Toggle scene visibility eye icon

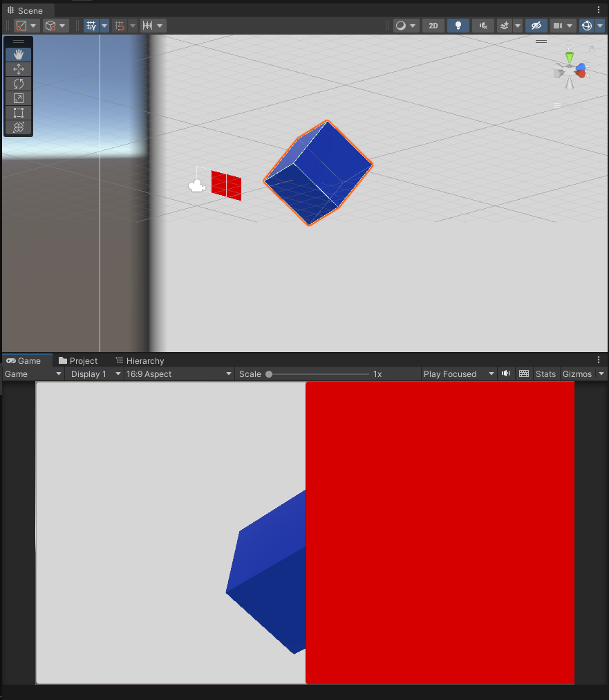click(x=536, y=26)
